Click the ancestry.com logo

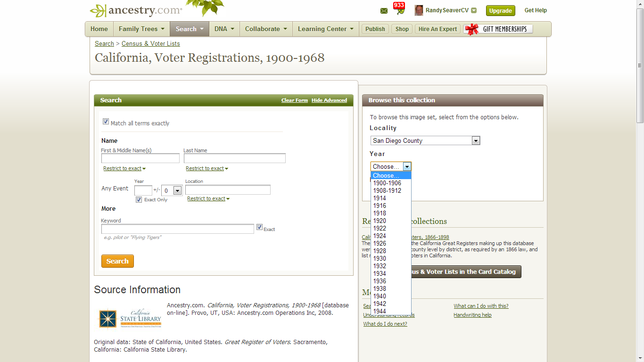pos(136,10)
